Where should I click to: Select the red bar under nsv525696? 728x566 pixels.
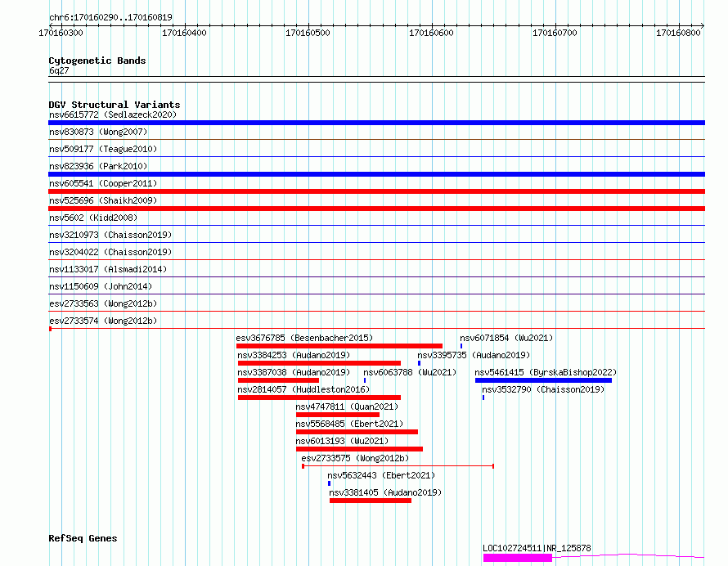click(376, 209)
